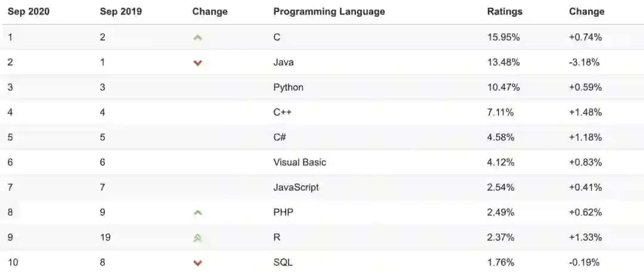Click the red down arrow beside Java

(198, 63)
